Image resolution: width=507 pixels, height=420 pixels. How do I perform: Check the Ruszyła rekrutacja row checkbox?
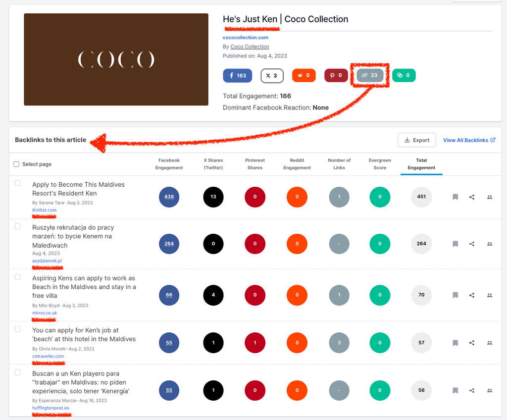(18, 226)
